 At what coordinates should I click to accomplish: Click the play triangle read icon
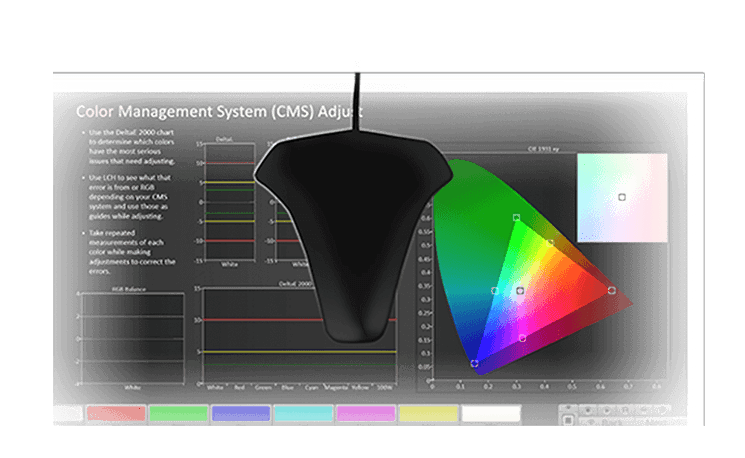point(607,410)
